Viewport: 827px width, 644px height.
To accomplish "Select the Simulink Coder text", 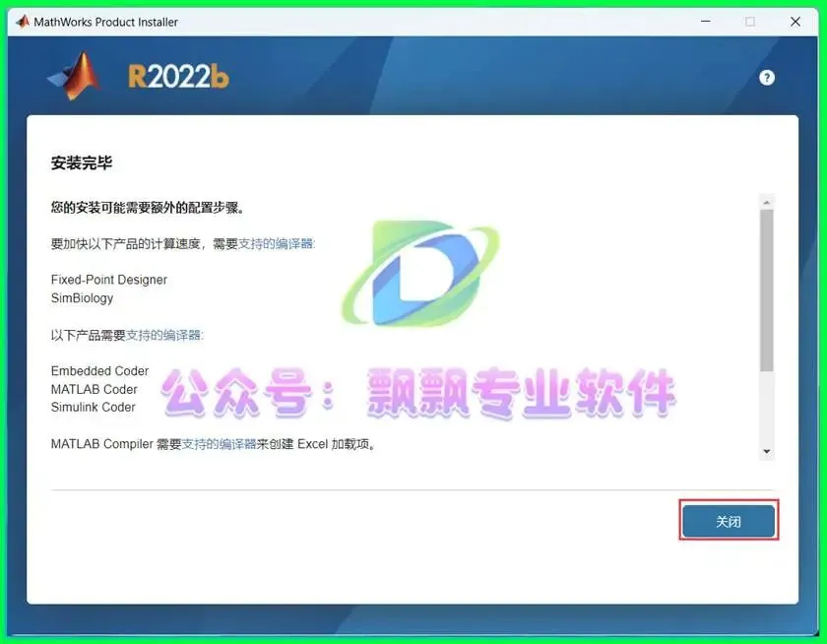I will [x=94, y=408].
